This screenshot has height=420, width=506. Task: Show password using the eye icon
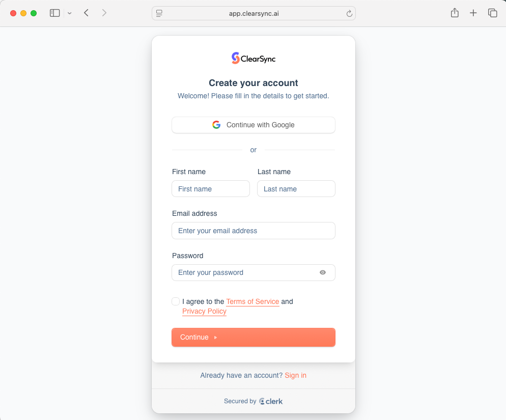click(323, 272)
